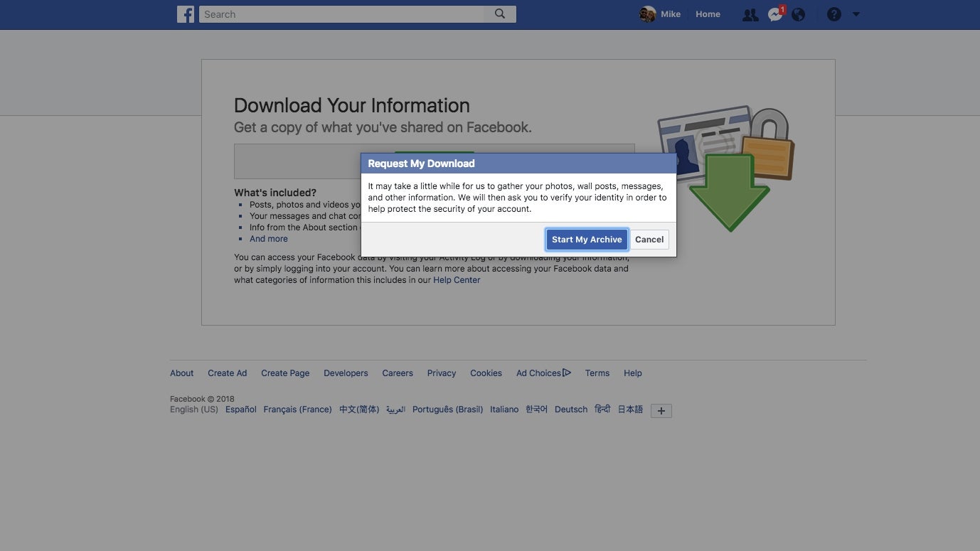Open the Messenger messages icon
This screenshot has width=980, height=551.
click(775, 14)
